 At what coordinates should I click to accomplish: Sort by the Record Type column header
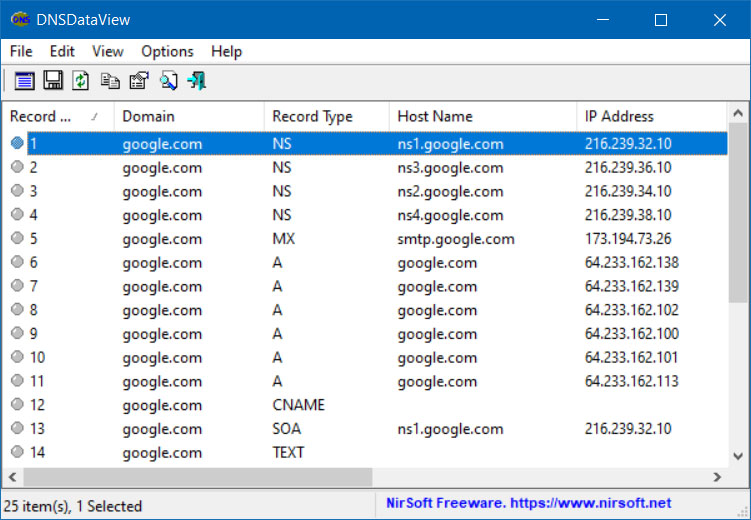[327, 116]
